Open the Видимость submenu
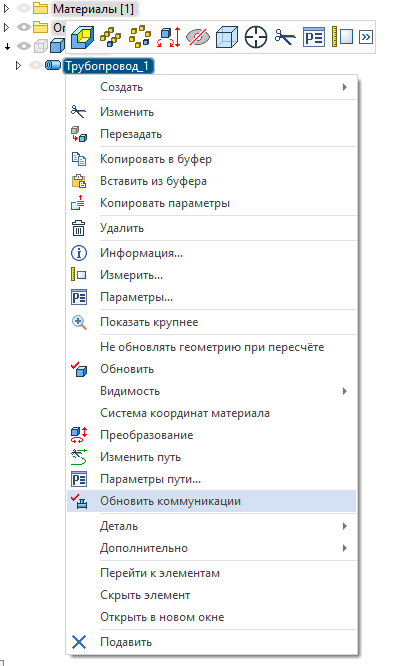 click(212, 392)
